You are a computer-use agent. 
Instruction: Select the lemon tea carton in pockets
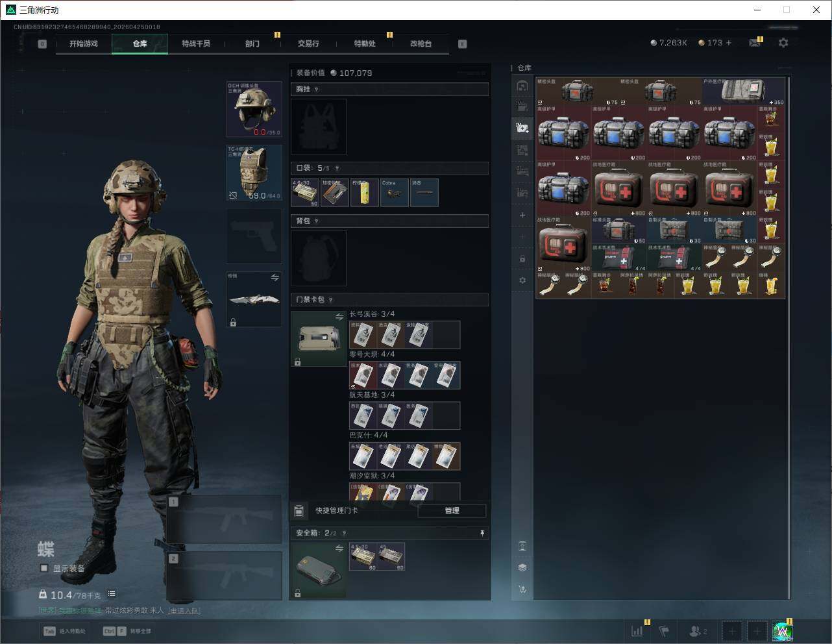click(x=365, y=193)
